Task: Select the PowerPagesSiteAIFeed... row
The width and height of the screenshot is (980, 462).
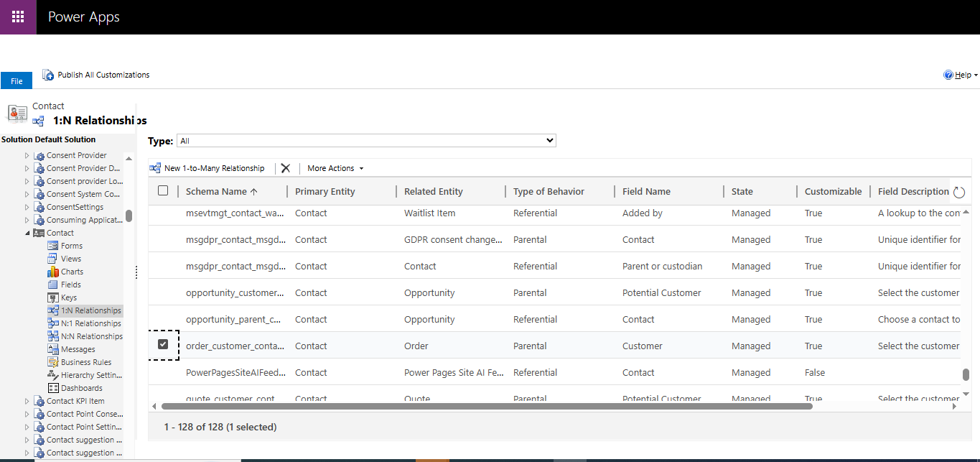Action: coord(554,372)
